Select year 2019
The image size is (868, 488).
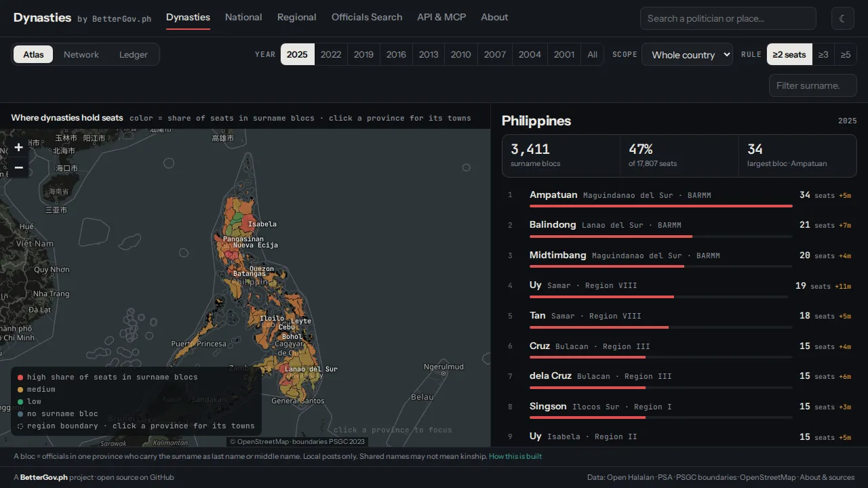(363, 54)
